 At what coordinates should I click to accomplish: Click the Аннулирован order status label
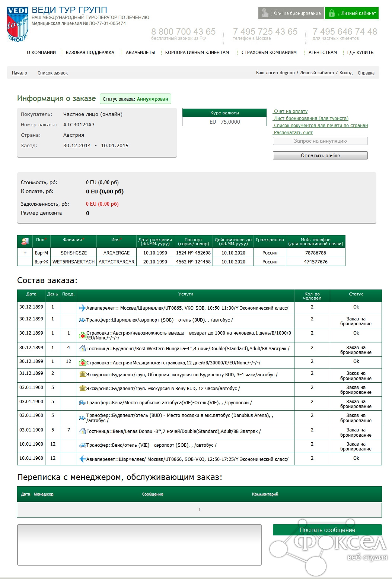153,99
